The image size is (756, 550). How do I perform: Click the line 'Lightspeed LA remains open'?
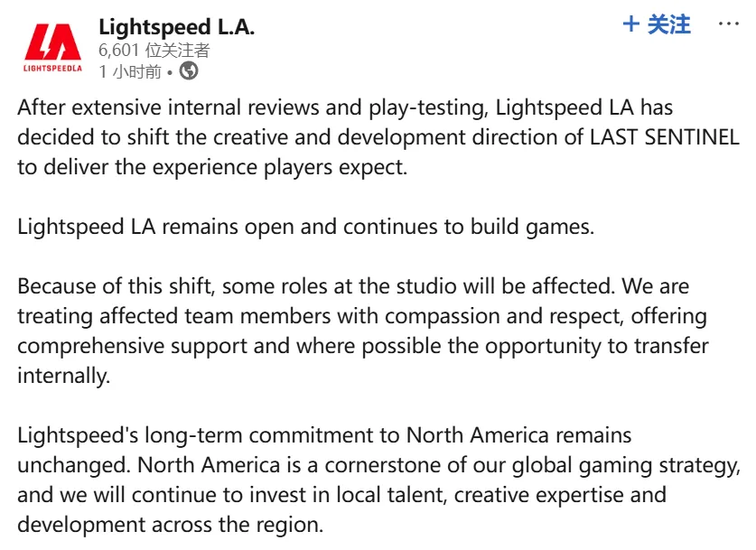305,227
